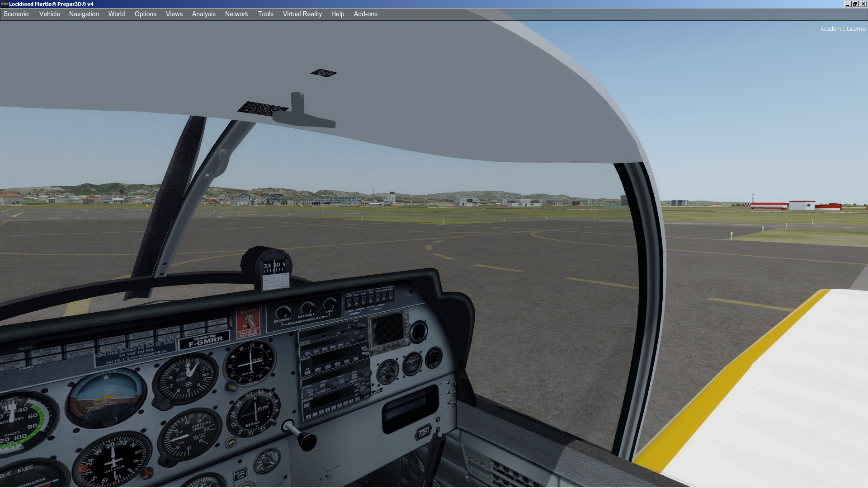The image size is (868, 488).
Task: Click the round vent right of GPS
Action: (x=419, y=332)
